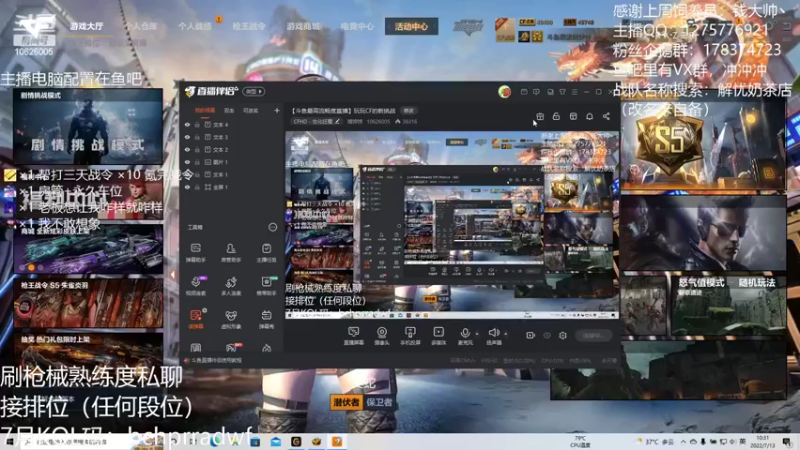Open the user avatar in the title bar
This screenshot has width=800, height=450.
(504, 92)
